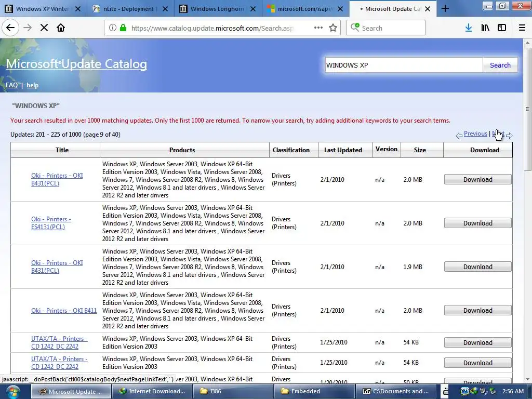Image resolution: width=532 pixels, height=399 pixels.
Task: Open the page actions three-dots menu
Action: [318, 28]
